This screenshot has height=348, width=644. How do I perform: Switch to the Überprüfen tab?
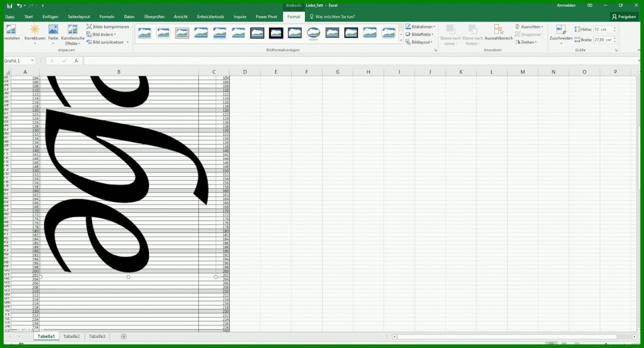click(154, 17)
